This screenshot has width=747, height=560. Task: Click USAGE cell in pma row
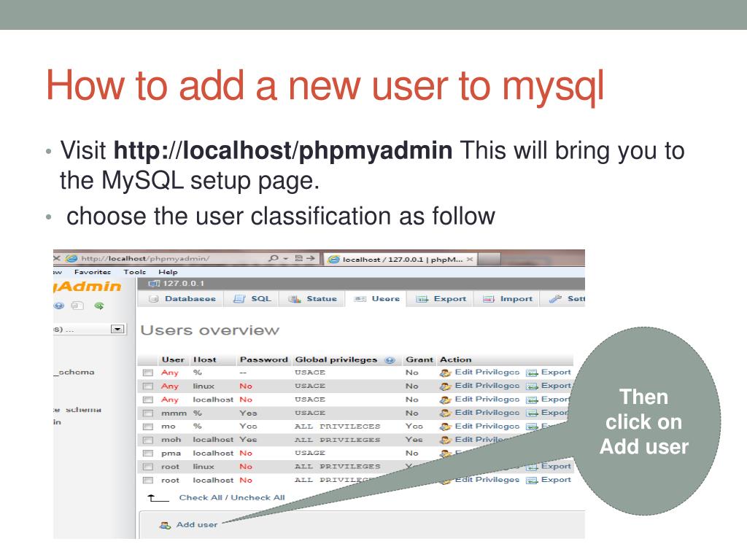click(x=309, y=454)
